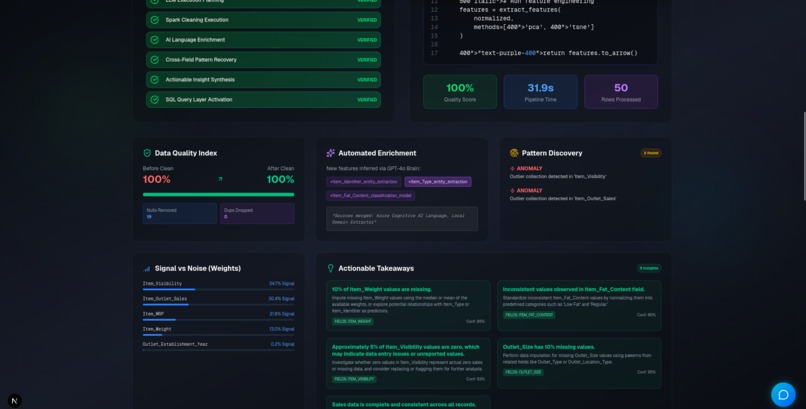Click the check icon beside Cross-Field Pattern Recovery

[154, 60]
